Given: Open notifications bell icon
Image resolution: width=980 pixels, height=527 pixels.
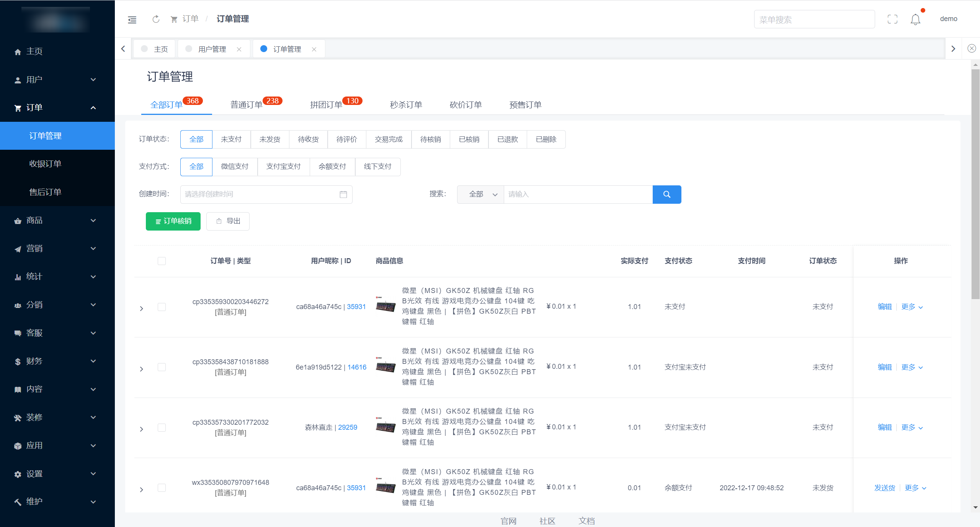Looking at the screenshot, I should tap(915, 19).
